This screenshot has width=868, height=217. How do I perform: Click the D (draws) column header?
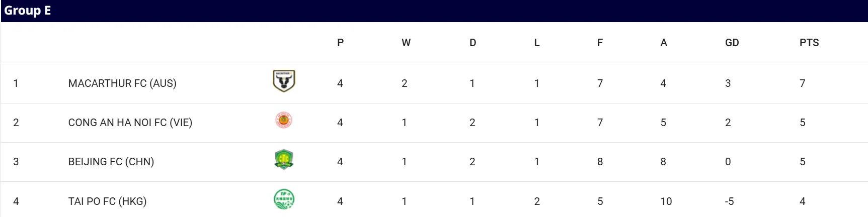(x=472, y=43)
